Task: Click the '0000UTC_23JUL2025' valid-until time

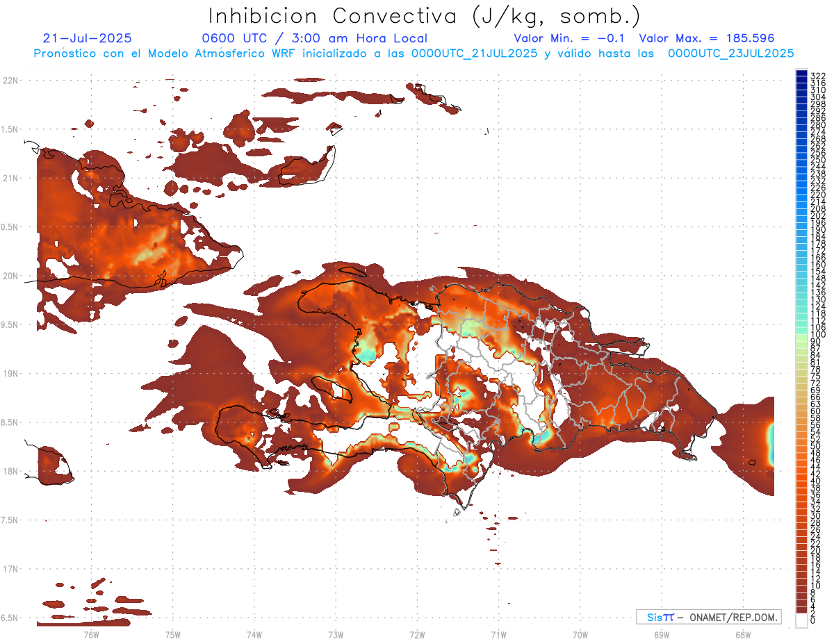Action: [730, 53]
